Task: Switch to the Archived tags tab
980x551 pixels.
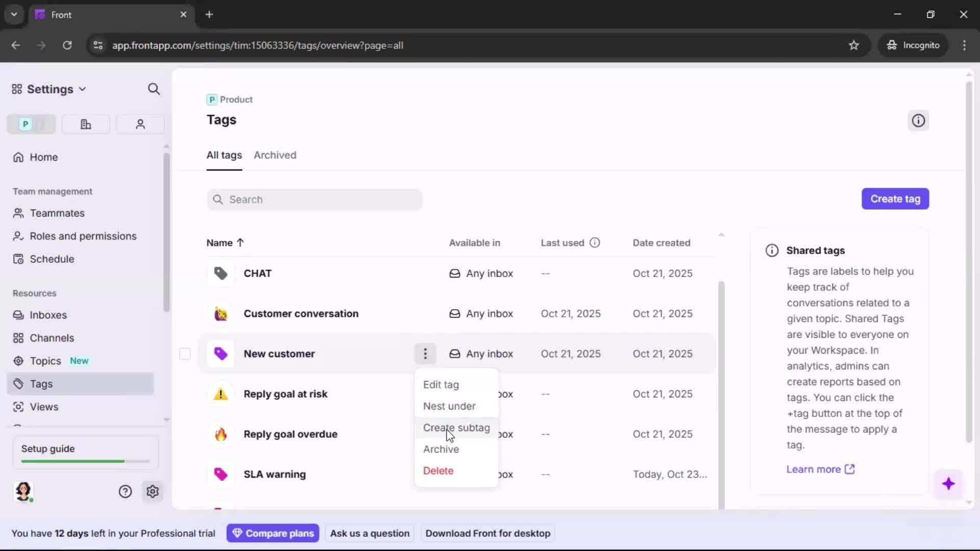Action: click(275, 156)
